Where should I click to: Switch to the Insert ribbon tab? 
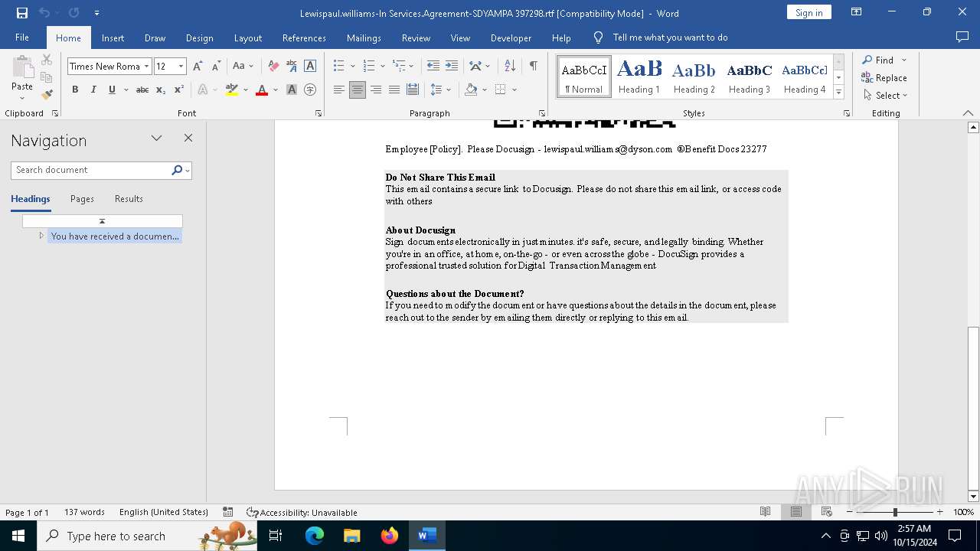click(113, 37)
